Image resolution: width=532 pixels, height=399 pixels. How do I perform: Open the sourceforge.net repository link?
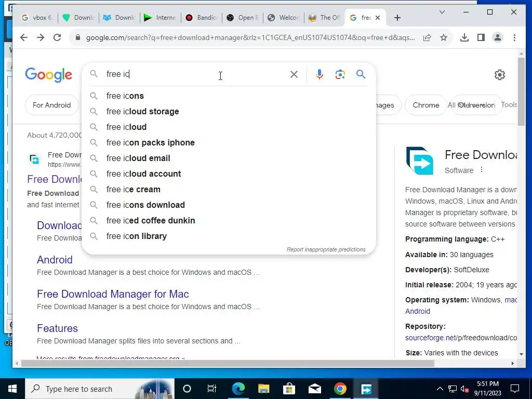tap(461, 338)
